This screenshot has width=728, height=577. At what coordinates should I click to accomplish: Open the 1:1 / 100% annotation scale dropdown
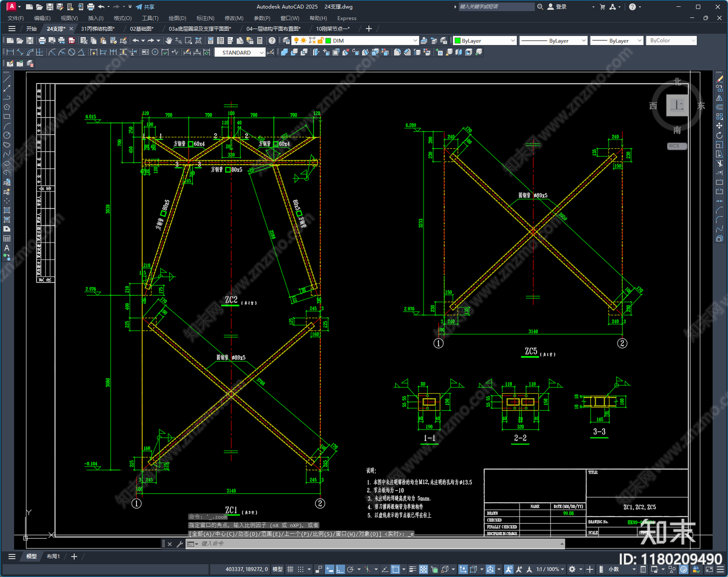click(x=550, y=569)
